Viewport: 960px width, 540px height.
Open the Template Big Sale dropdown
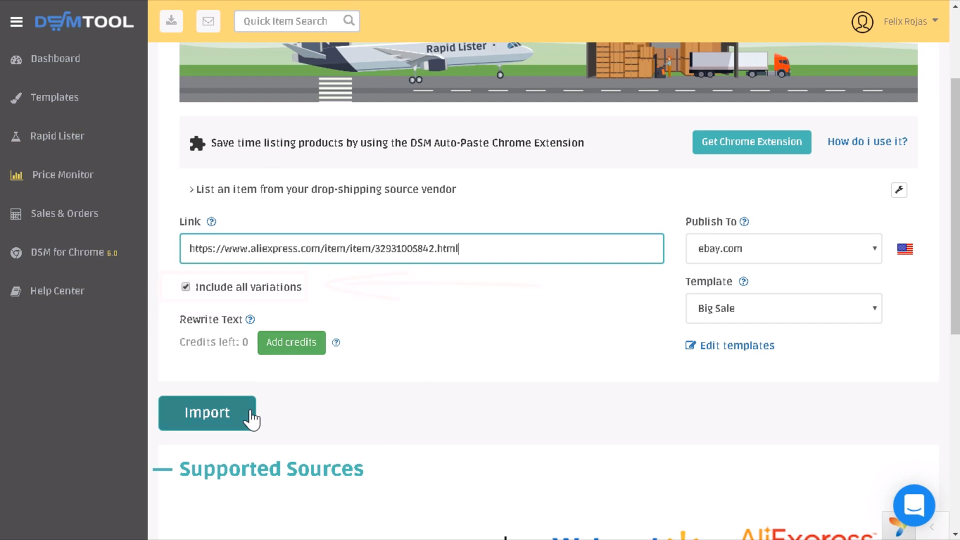tap(784, 309)
